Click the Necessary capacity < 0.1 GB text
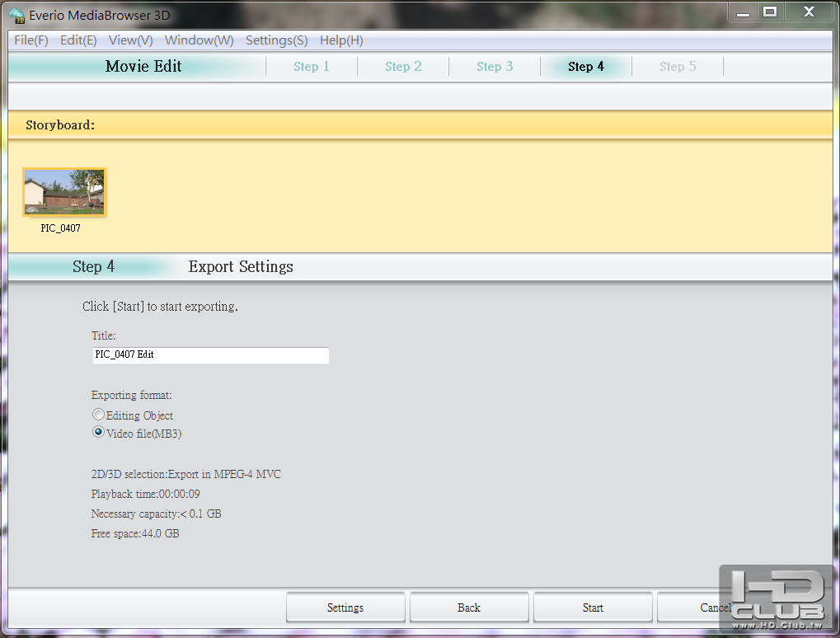The height and width of the screenshot is (638, 840). point(157,514)
